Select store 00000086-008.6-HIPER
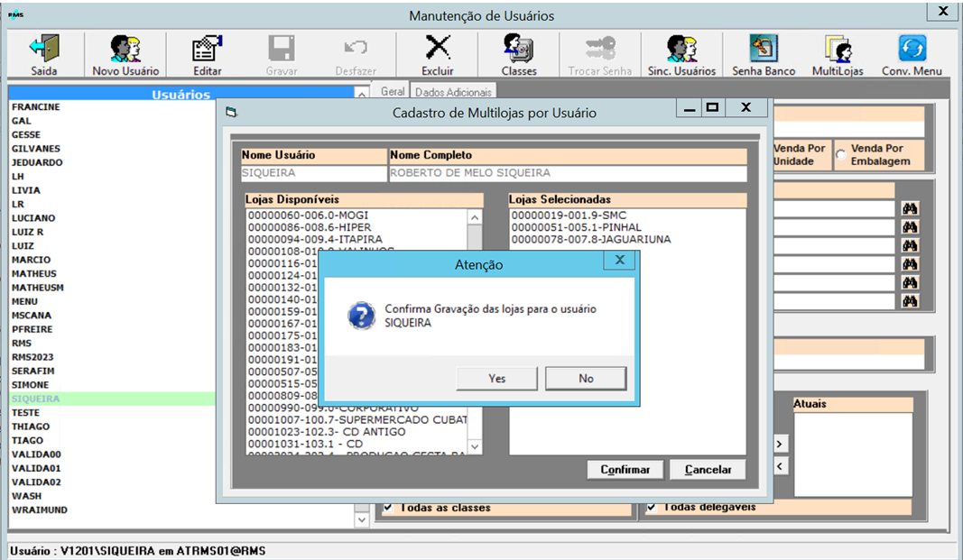The height and width of the screenshot is (560, 963). (x=310, y=227)
